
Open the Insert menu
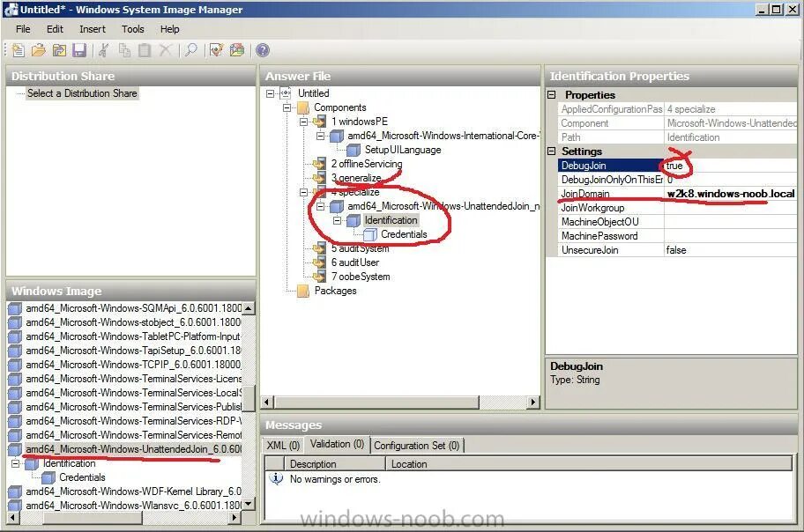coord(93,29)
